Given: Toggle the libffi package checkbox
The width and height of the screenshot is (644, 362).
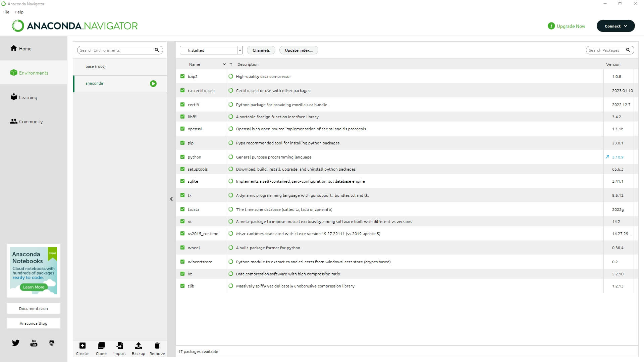Looking at the screenshot, I should 182,117.
